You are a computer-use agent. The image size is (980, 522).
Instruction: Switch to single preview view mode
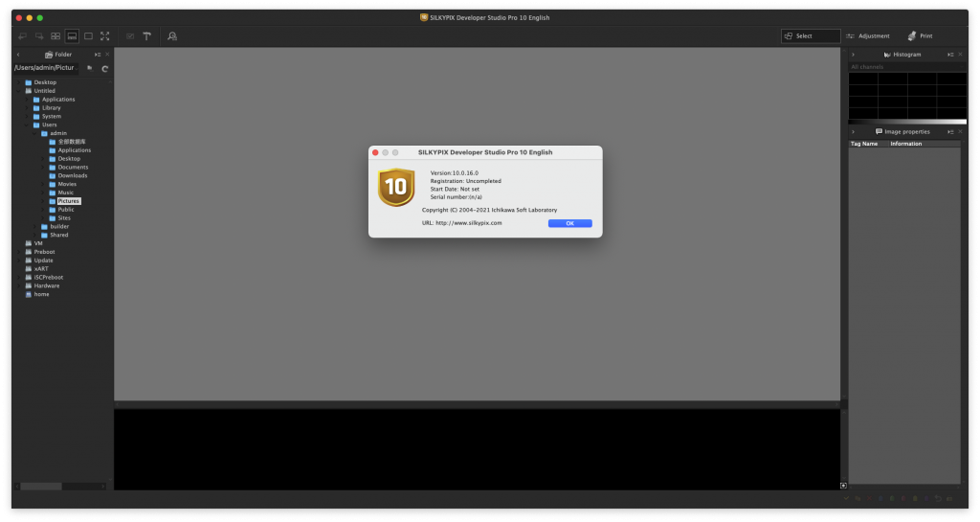point(89,36)
